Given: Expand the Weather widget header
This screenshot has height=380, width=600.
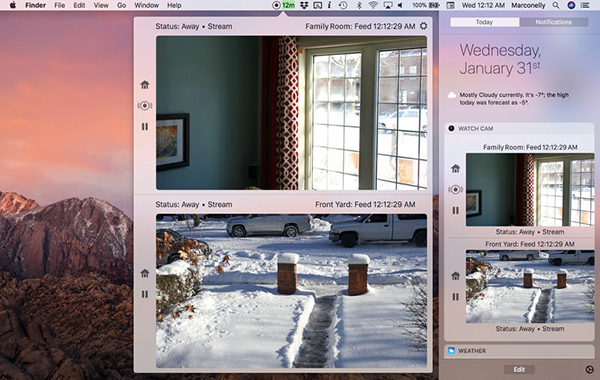Looking at the screenshot, I should point(519,351).
